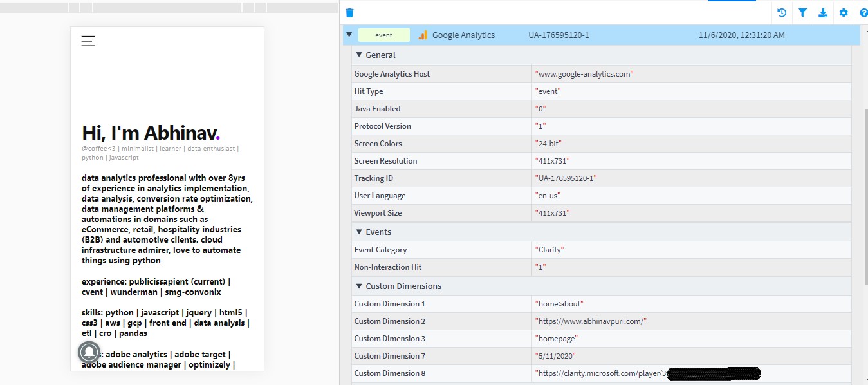Click the Google Analytics Host label

coord(392,74)
